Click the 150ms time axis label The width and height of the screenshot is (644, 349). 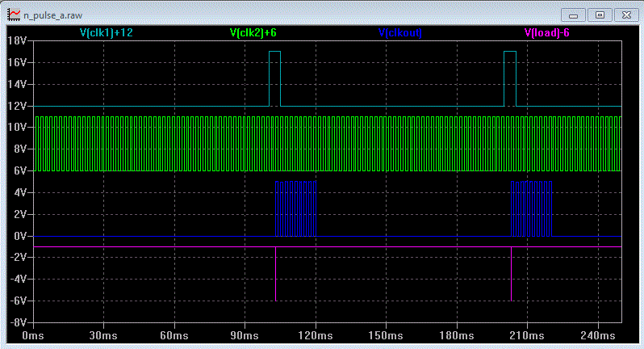coord(386,335)
